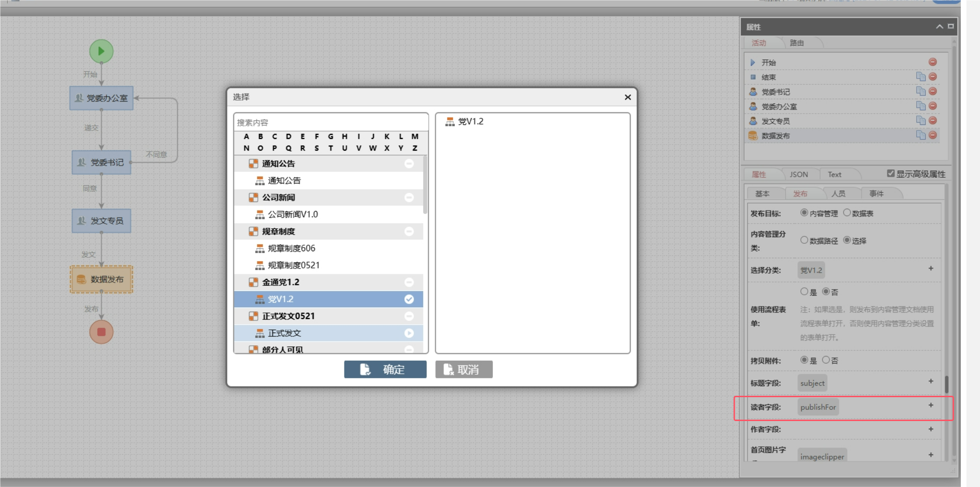Copy the 结束 activity
This screenshot has height=487, width=980.
pyautogui.click(x=921, y=77)
